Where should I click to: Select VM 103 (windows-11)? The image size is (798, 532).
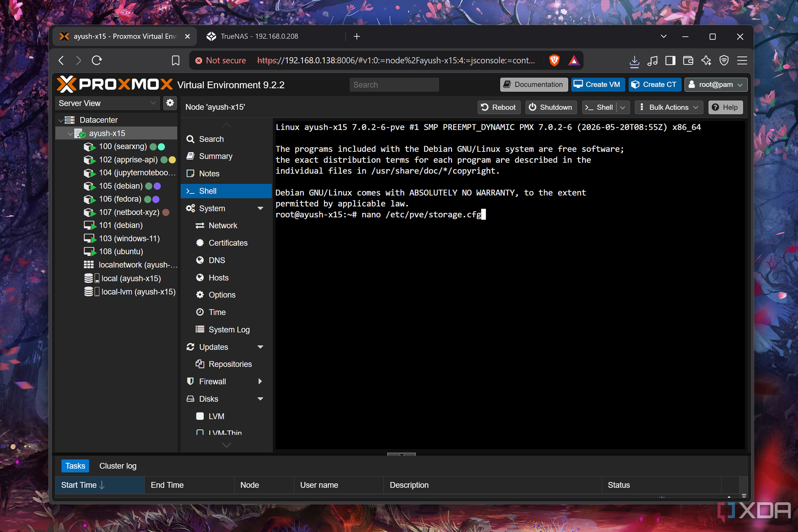tap(129, 238)
